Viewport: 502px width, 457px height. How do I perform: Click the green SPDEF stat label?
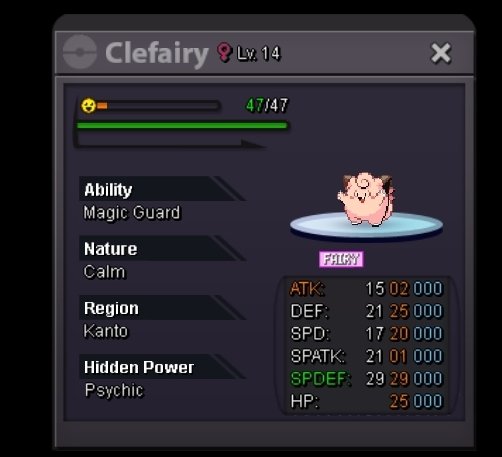[x=320, y=379]
